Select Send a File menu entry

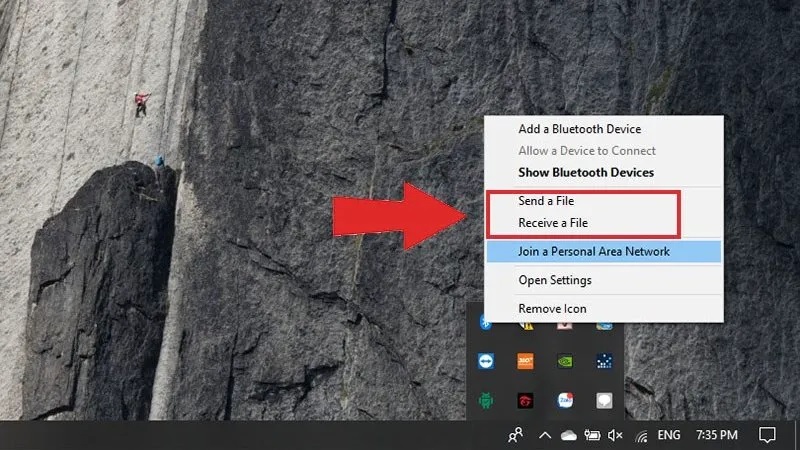pyautogui.click(x=546, y=201)
